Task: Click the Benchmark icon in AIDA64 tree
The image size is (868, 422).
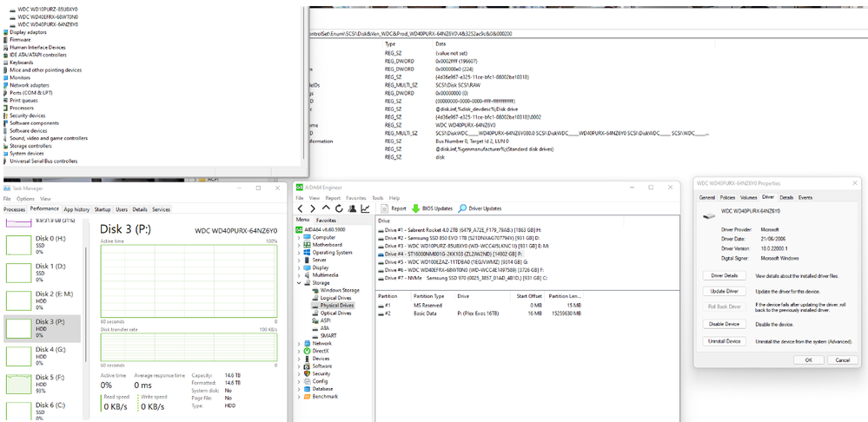Action: coord(308,396)
